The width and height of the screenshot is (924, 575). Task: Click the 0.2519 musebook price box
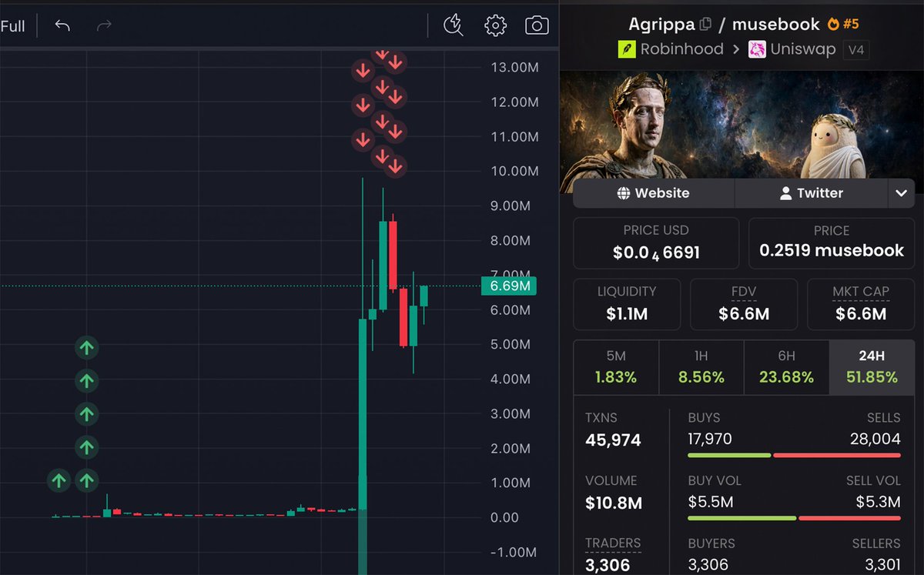pyautogui.click(x=832, y=242)
